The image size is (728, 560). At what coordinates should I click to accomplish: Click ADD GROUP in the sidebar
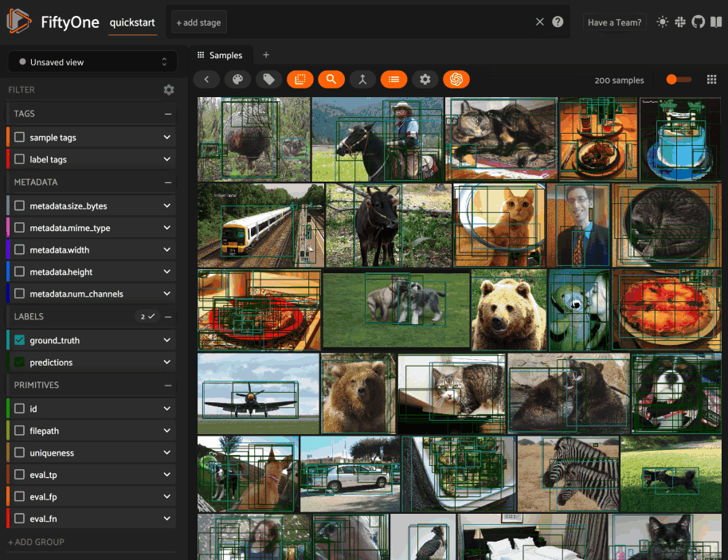click(x=36, y=542)
